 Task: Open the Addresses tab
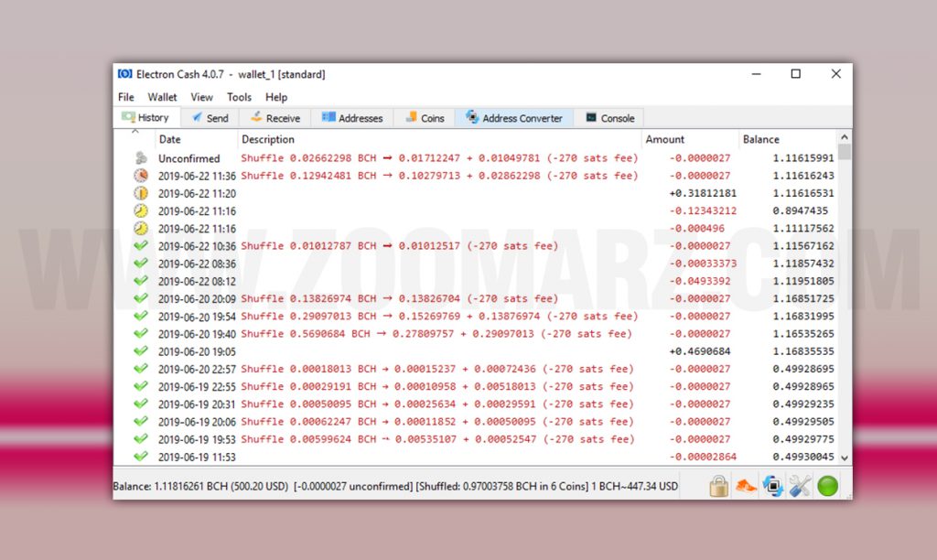[x=352, y=118]
